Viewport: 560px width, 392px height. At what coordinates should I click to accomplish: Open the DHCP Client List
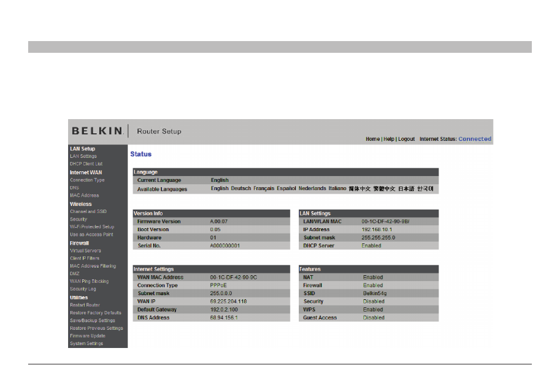coord(86,164)
